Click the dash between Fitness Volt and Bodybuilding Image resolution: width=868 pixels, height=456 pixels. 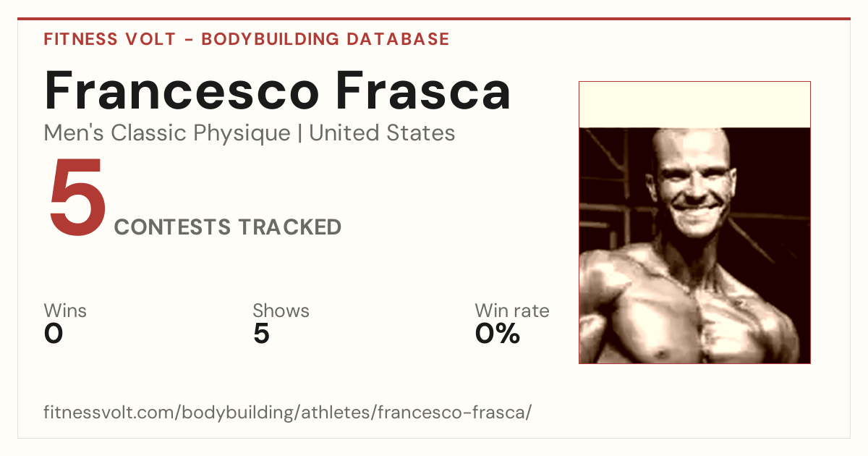188,40
